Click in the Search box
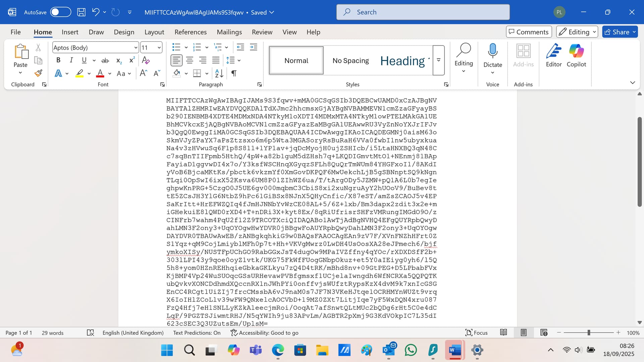This screenshot has width=644, height=362. click(x=423, y=12)
